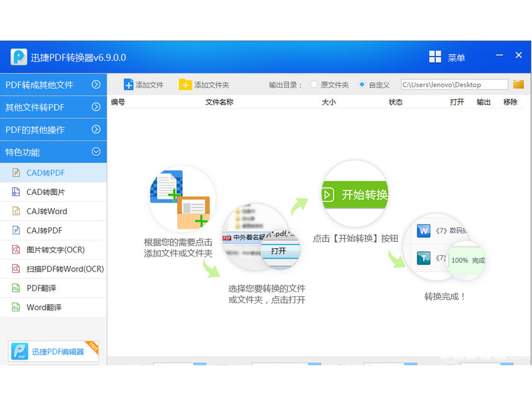
Task: Minimize the converter window
Action: (500, 55)
